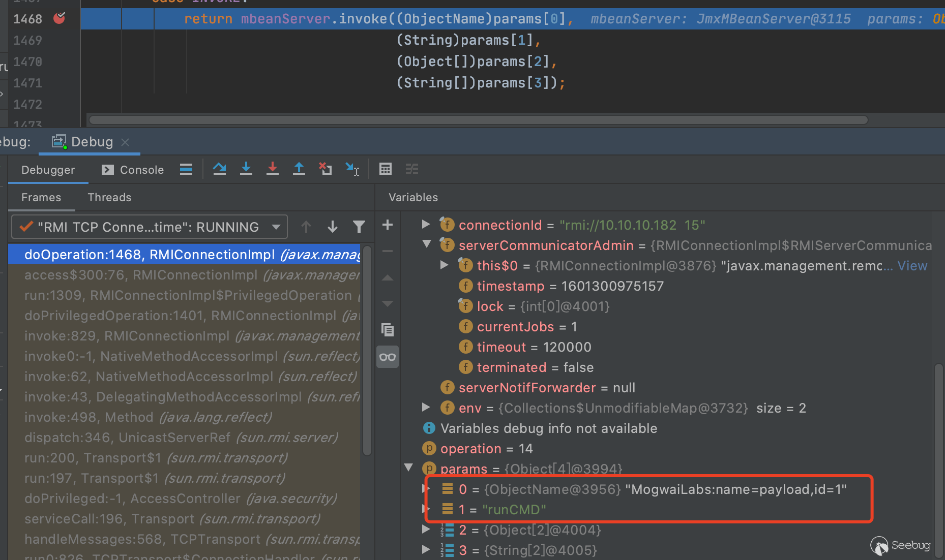Open the Evaluate Expression calculator icon
The height and width of the screenshot is (560, 945).
(x=386, y=169)
